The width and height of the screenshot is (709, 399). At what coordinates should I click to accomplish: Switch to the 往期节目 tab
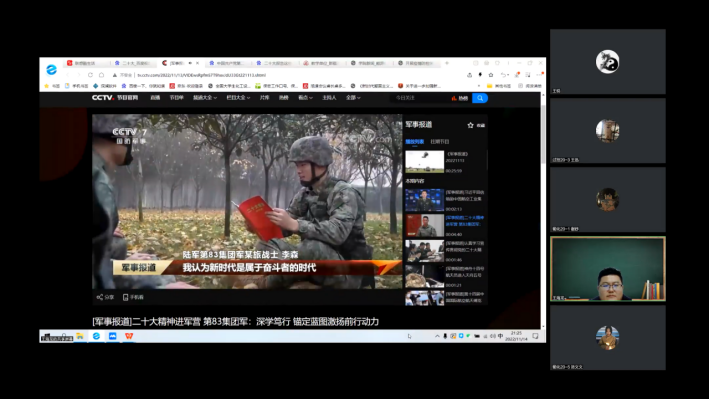(x=440, y=142)
